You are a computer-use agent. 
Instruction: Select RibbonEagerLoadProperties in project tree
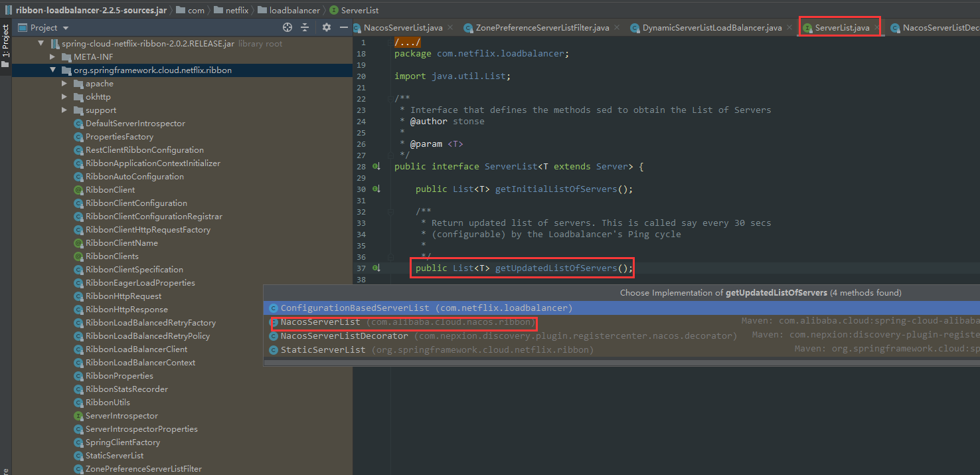point(140,283)
